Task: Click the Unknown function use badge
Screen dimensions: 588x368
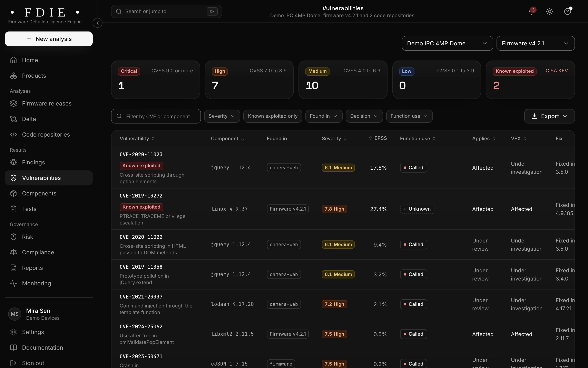Action: (417, 209)
